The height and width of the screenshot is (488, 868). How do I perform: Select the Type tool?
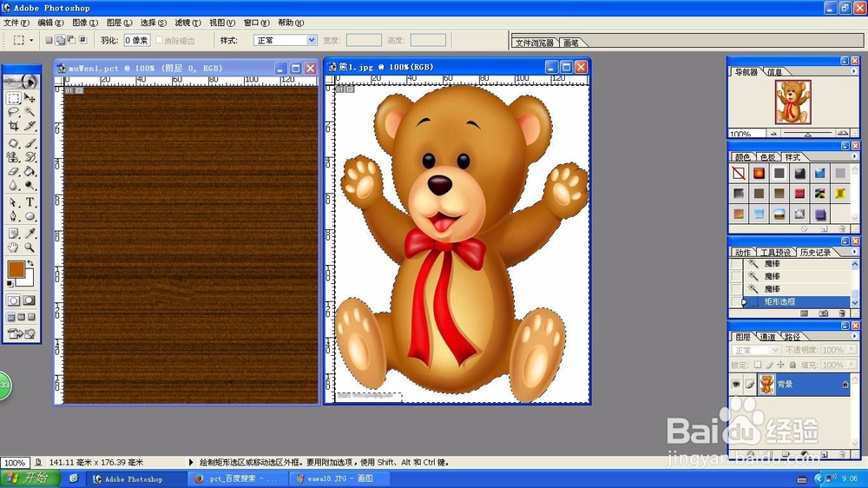pyautogui.click(x=30, y=202)
